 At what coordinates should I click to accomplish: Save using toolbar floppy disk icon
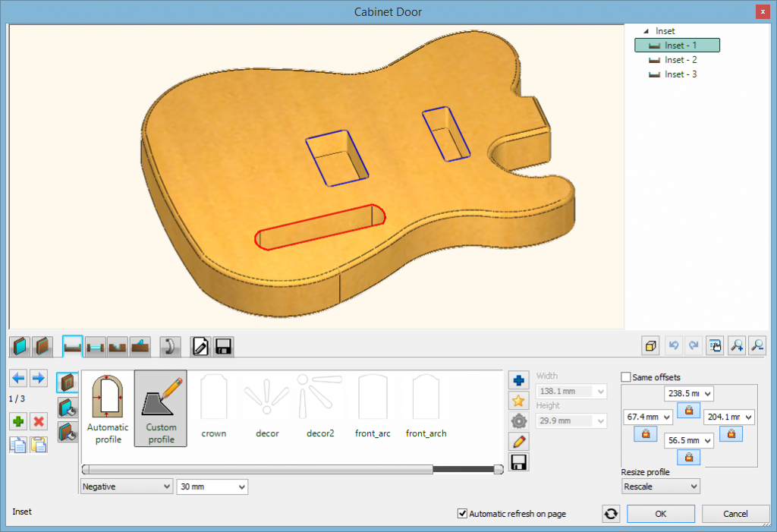pos(223,346)
